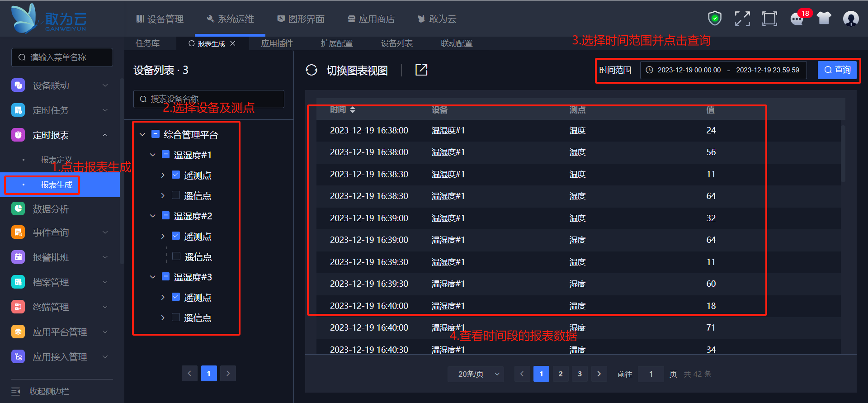Image resolution: width=868 pixels, height=403 pixels.
Task: Switch to the 任务库 tab
Action: point(148,43)
